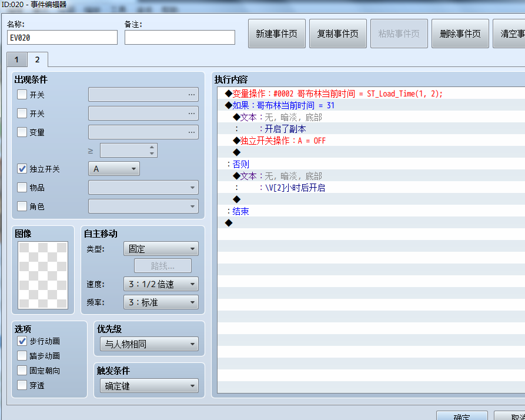
Task: Enable the 变量 condition checkbox
Action: click(x=22, y=132)
